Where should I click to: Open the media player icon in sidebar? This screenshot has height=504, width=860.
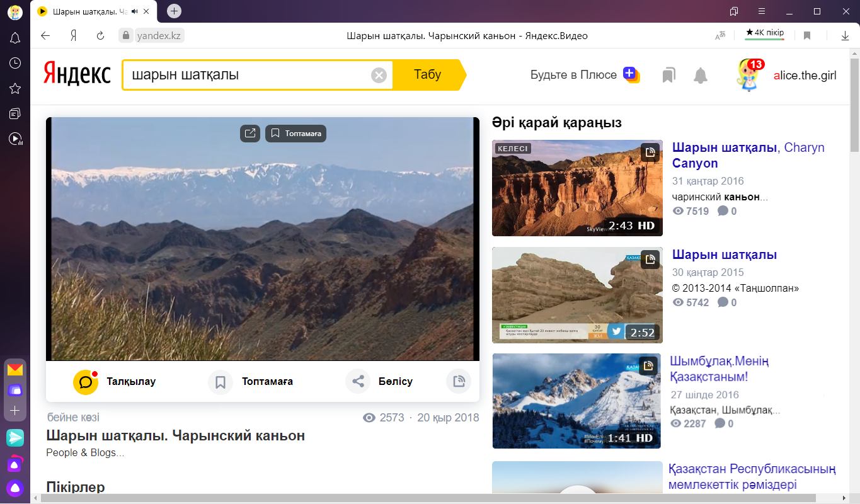coord(15,139)
